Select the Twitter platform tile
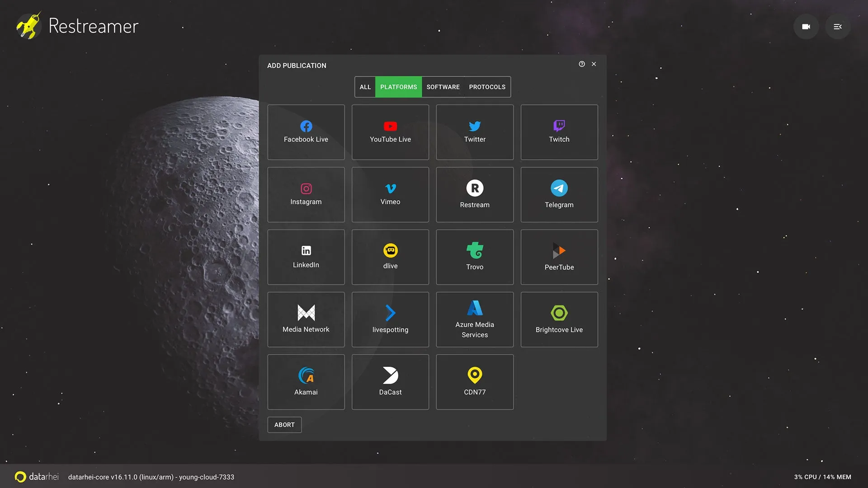 click(475, 132)
